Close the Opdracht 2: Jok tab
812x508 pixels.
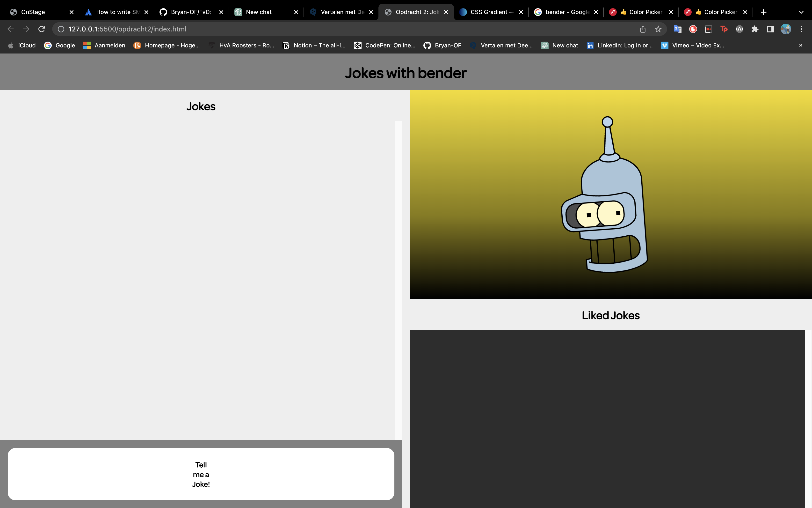coord(446,12)
